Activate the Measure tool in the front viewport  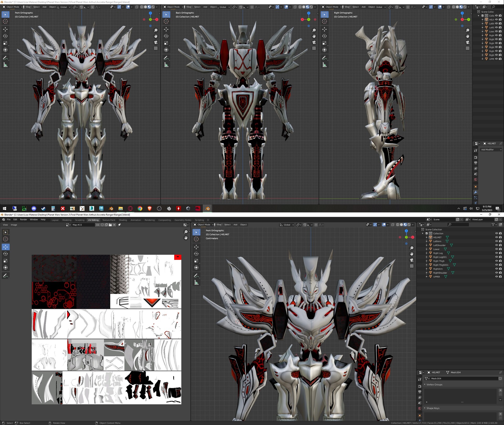tap(6, 65)
